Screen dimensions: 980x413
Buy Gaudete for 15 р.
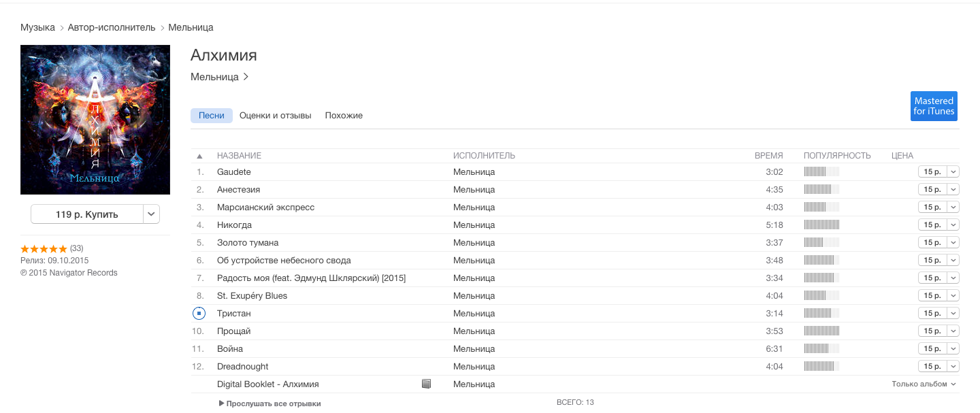tap(932, 171)
